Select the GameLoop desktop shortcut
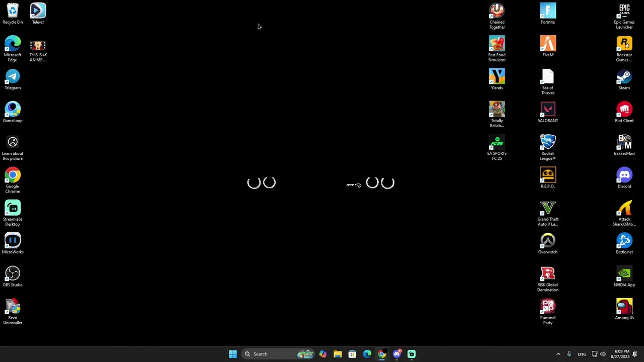The height and width of the screenshot is (362, 644). tap(13, 112)
